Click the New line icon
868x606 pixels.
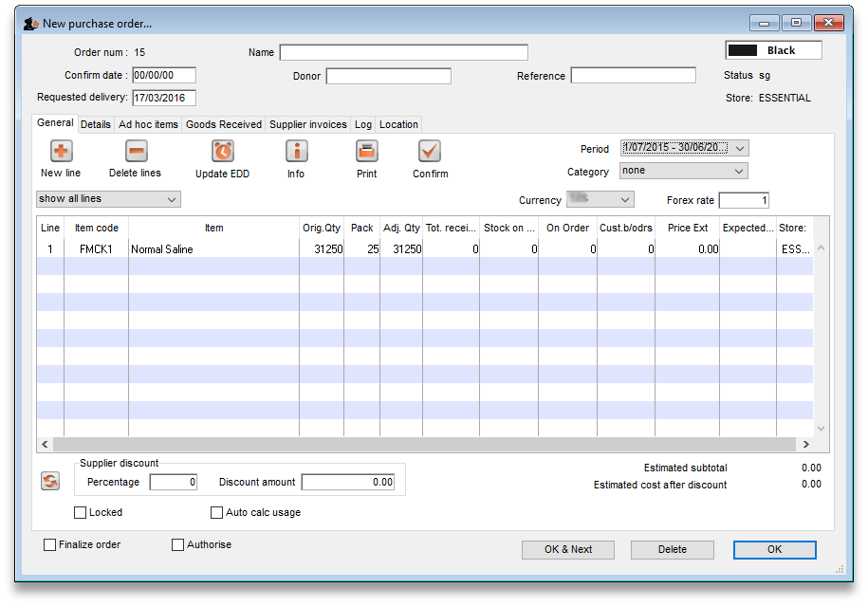click(x=61, y=151)
